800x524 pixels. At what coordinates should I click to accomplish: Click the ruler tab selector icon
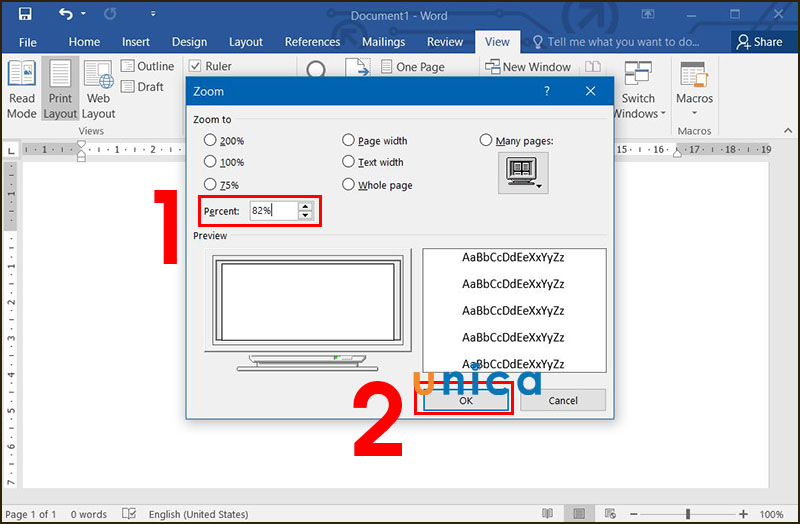coord(11,151)
